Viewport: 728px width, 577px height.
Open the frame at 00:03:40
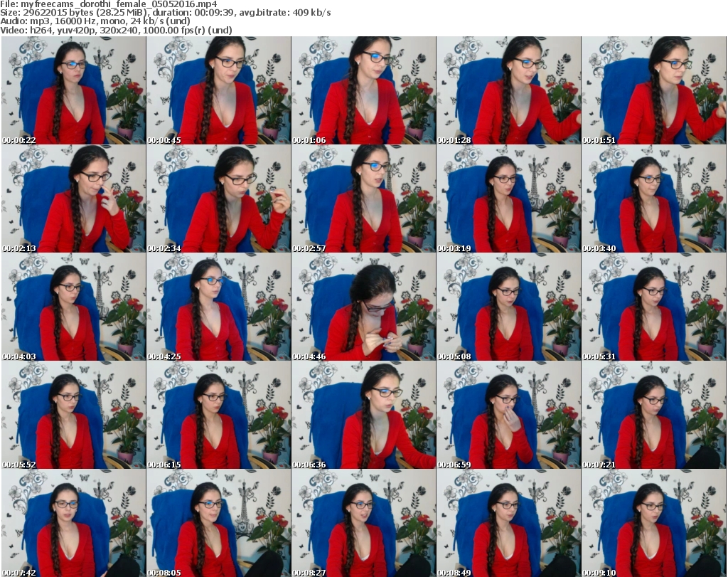[654, 198]
